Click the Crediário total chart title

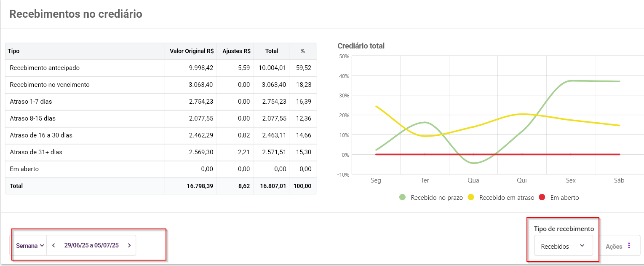point(361,46)
